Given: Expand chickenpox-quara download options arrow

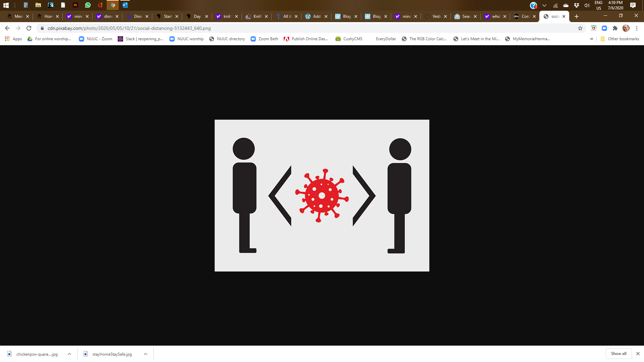Looking at the screenshot, I should (69, 354).
